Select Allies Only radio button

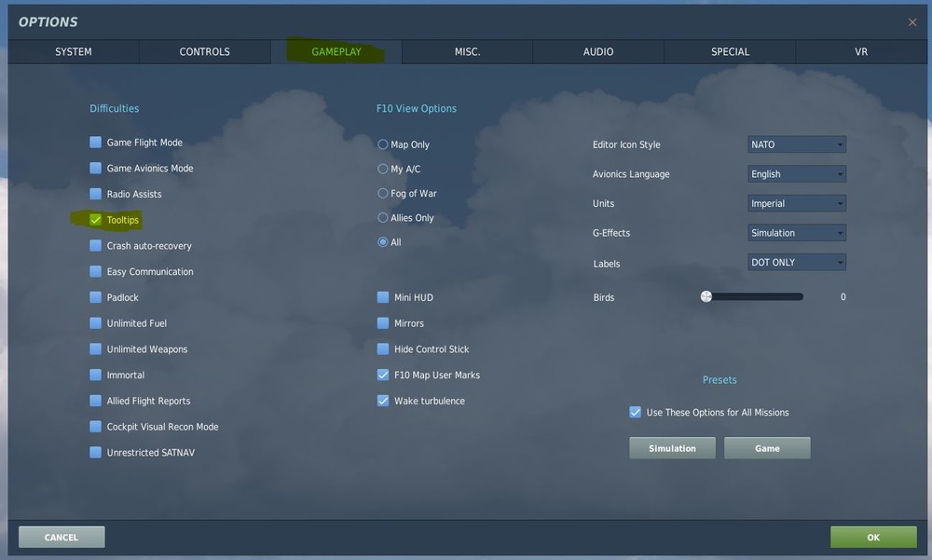click(383, 218)
